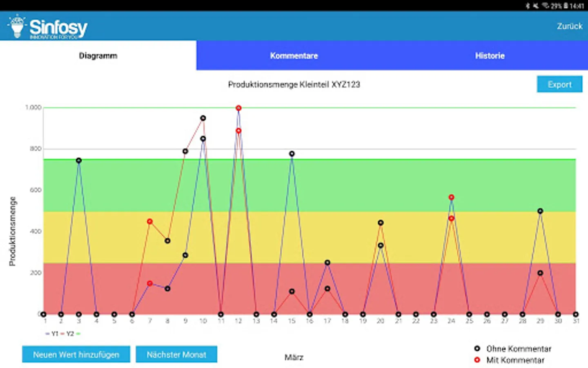Image resolution: width=588 pixels, height=368 pixels.
Task: Export the chart with Export button
Action: 559,84
